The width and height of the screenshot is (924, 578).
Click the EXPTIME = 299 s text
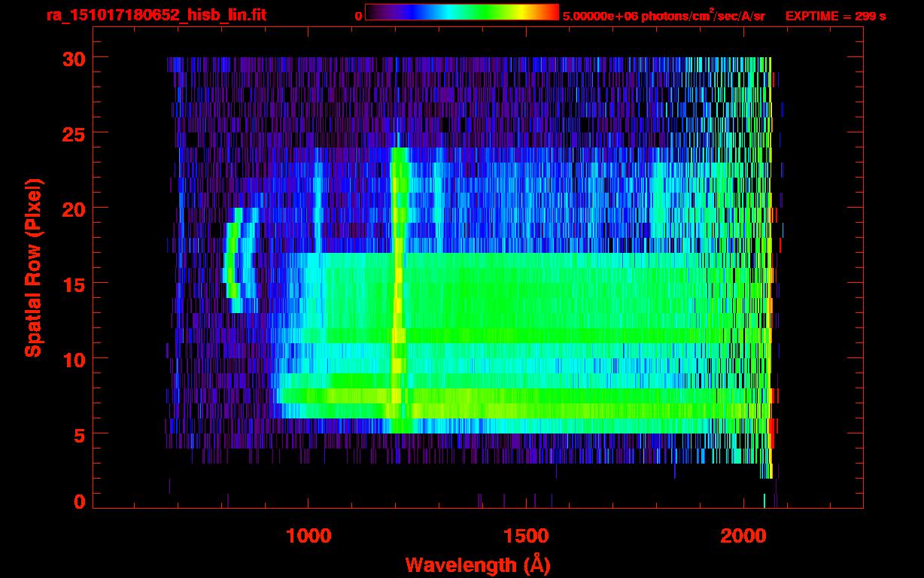click(x=835, y=16)
